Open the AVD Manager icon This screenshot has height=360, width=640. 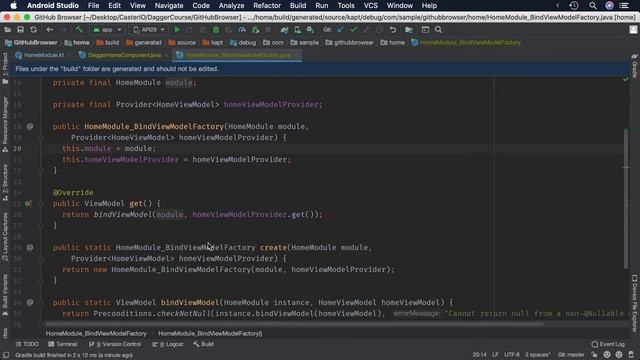[x=297, y=30]
